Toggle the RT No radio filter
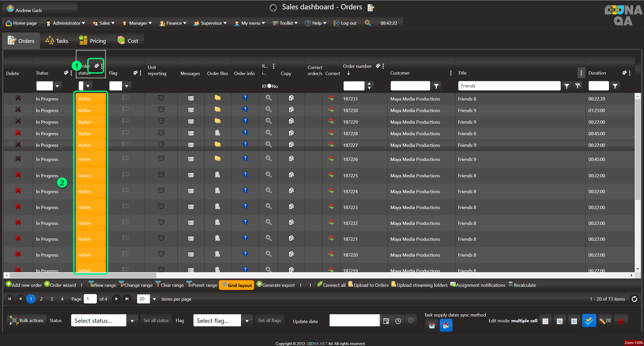This screenshot has width=644, height=346. [x=269, y=86]
